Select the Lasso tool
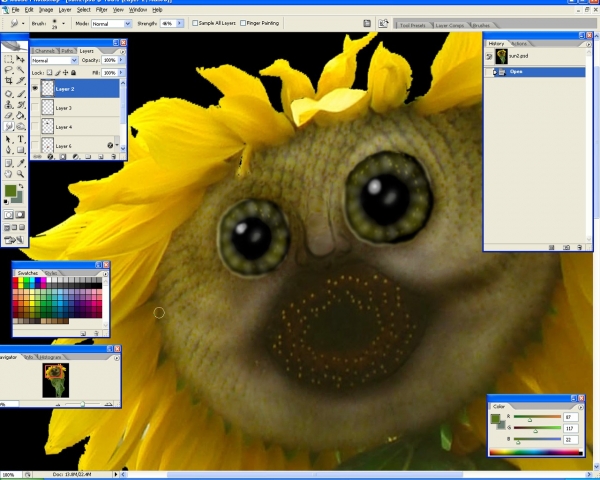This screenshot has height=480, width=600. pos(8,70)
